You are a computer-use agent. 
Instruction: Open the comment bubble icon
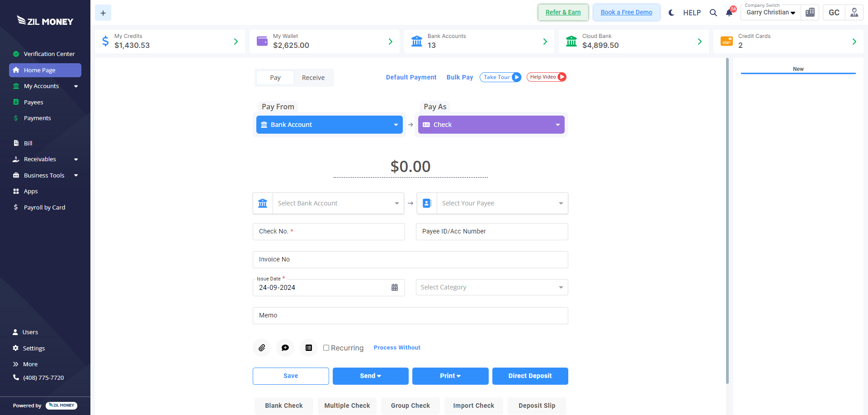pyautogui.click(x=285, y=348)
